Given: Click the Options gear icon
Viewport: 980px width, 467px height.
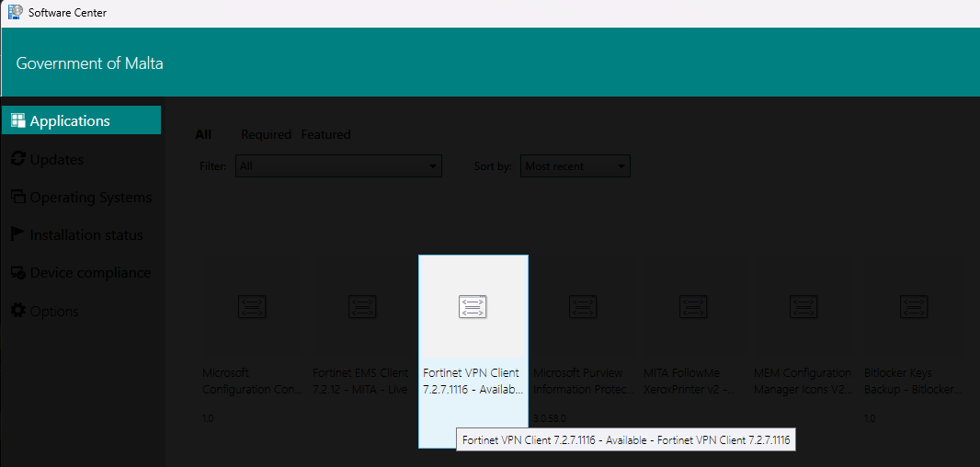Looking at the screenshot, I should [18, 310].
